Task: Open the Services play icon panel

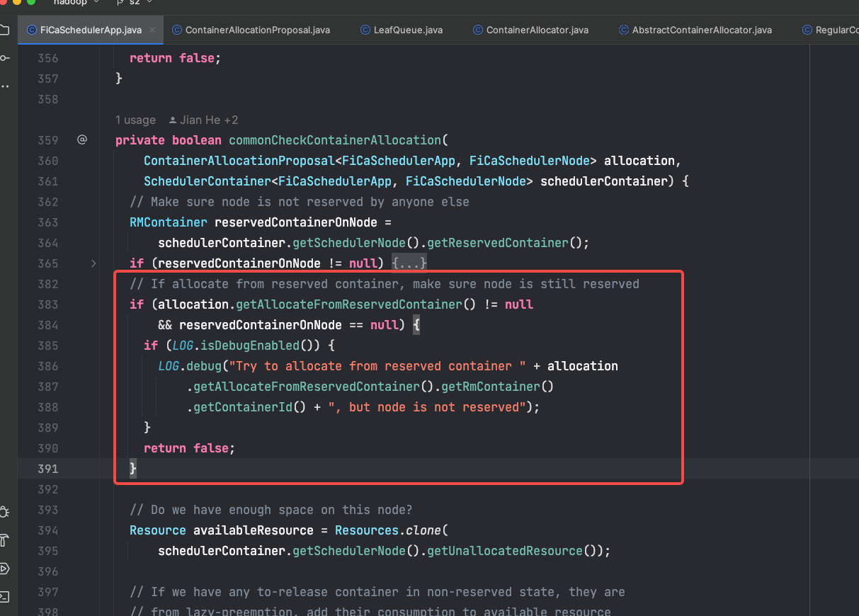Action: [4, 569]
